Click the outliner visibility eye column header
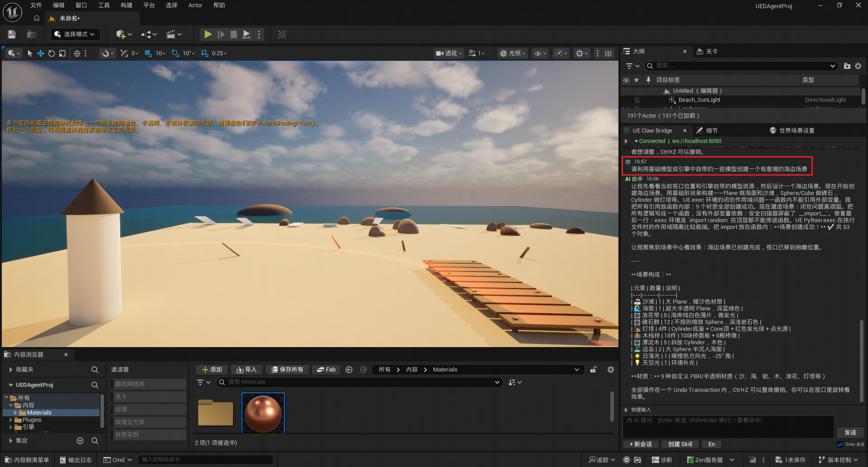This screenshot has width=868, height=467. (626, 80)
